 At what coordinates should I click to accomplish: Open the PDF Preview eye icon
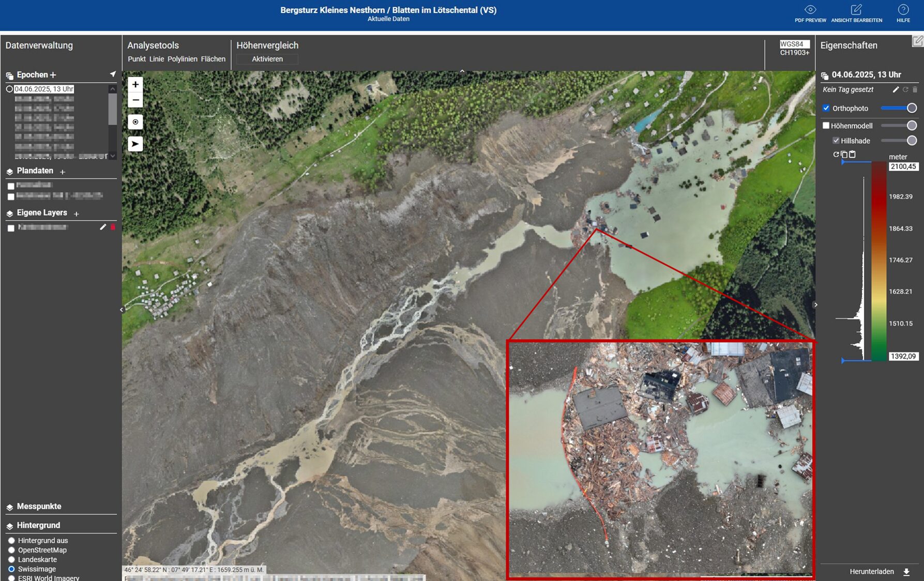coord(810,10)
